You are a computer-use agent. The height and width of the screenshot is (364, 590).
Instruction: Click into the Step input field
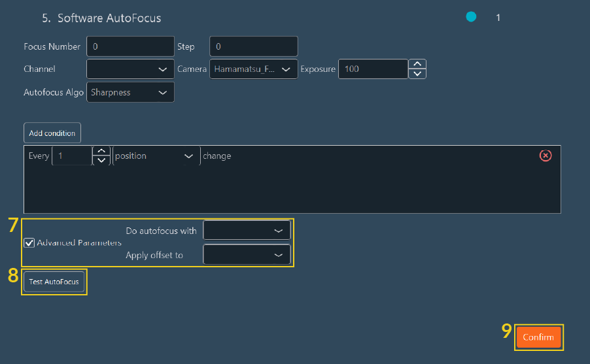253,46
